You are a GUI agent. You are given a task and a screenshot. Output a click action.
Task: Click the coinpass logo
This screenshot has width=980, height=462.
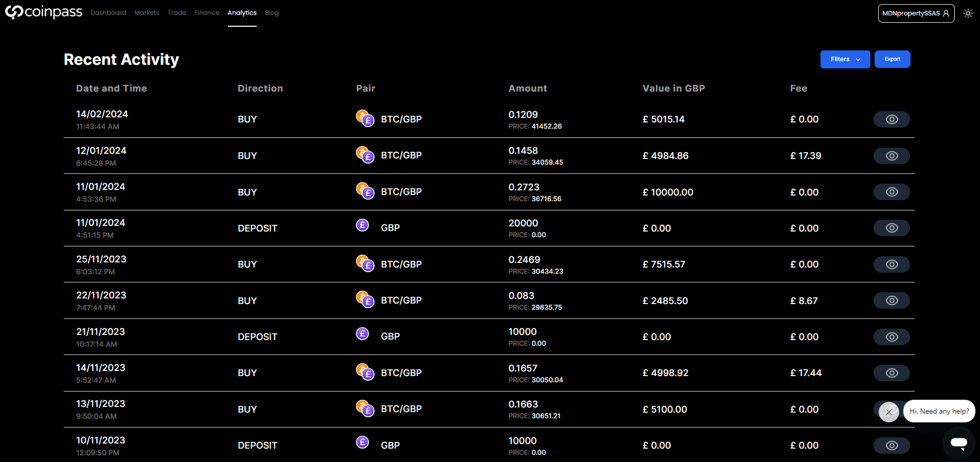tap(44, 12)
